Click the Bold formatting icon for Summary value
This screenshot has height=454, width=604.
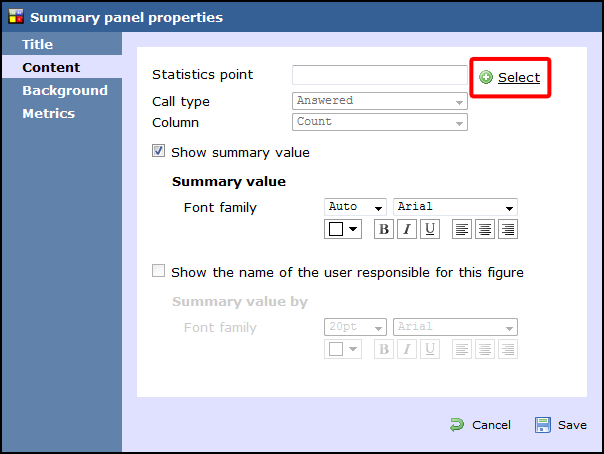point(384,229)
